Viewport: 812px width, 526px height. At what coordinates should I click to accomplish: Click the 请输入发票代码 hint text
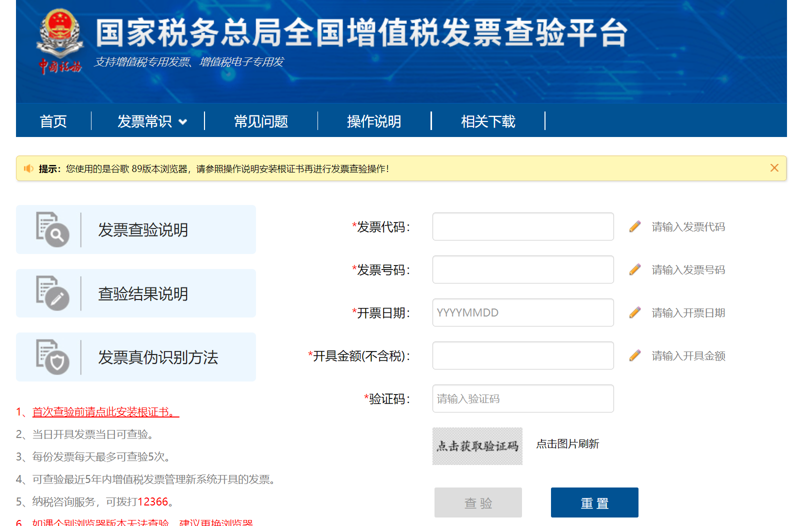coord(688,227)
